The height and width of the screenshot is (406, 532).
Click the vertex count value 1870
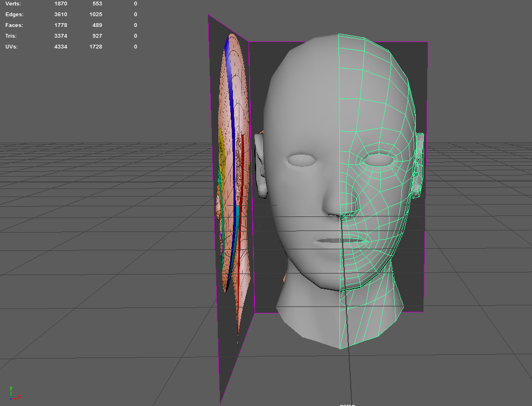[x=60, y=4]
